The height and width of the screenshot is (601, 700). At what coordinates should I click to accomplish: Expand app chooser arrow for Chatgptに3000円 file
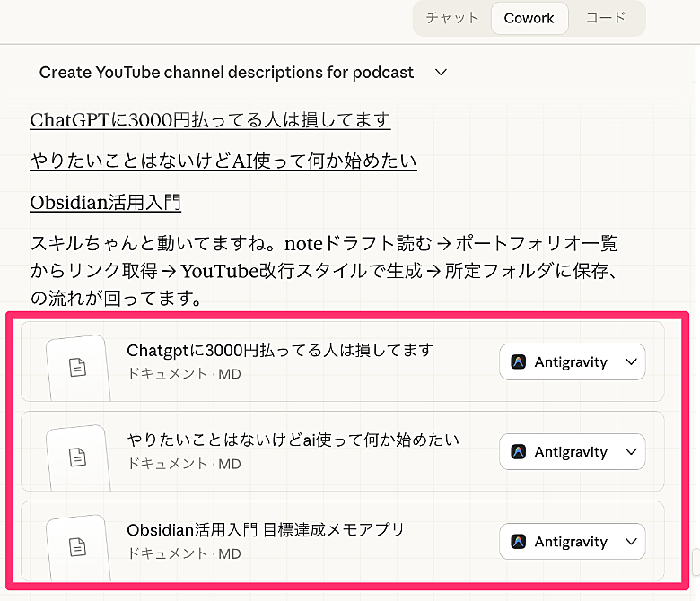[x=631, y=362]
